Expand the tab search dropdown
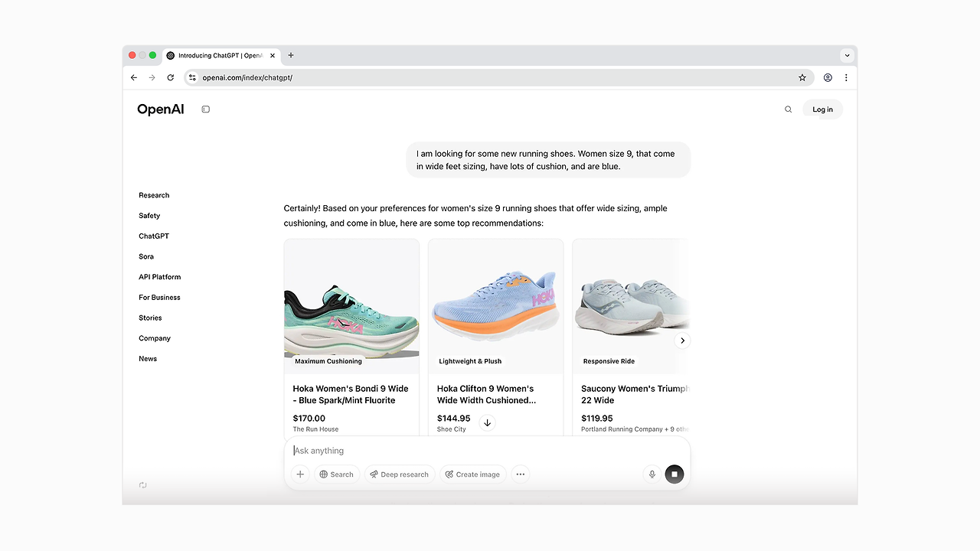 [847, 55]
